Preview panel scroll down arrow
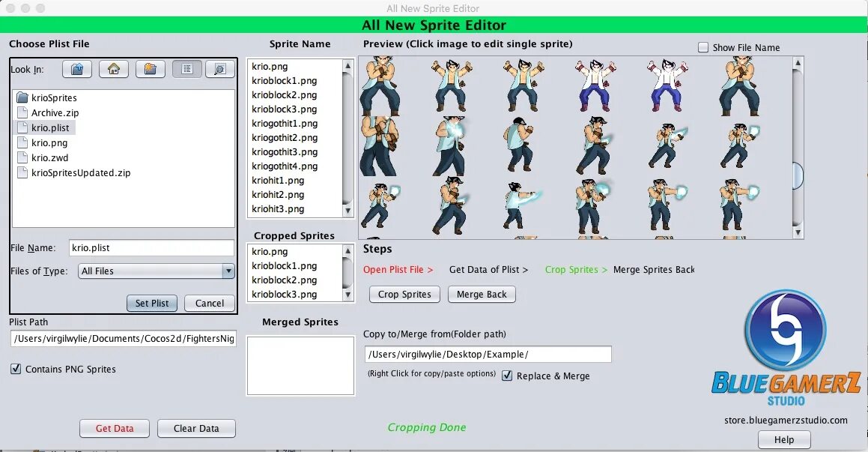 pyautogui.click(x=798, y=233)
